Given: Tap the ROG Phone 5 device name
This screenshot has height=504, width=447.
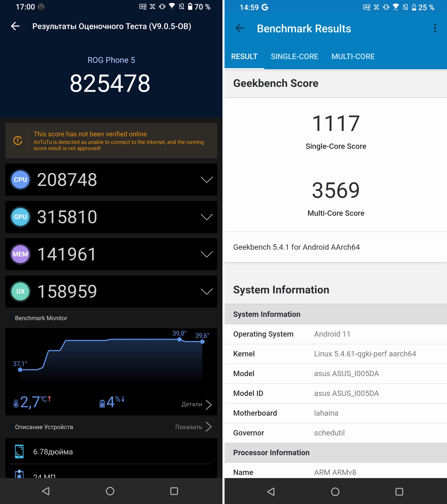Looking at the screenshot, I should pyautogui.click(x=111, y=60).
